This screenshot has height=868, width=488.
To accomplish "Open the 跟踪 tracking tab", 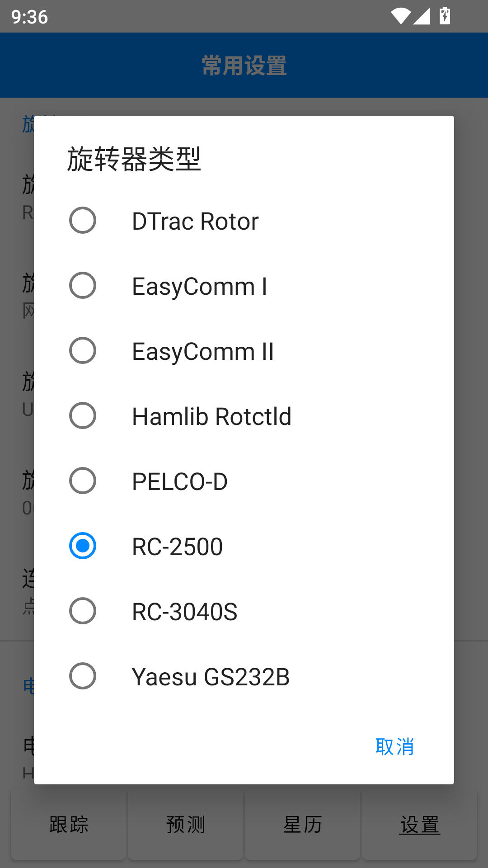I will click(x=69, y=825).
